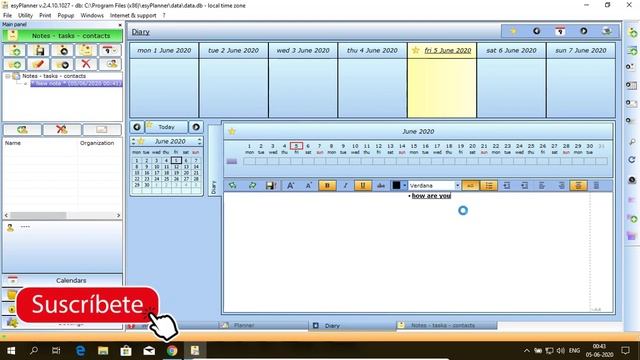Image resolution: width=640 pixels, height=360 pixels.
Task: Click the red X delete icon
Action: pos(86,64)
